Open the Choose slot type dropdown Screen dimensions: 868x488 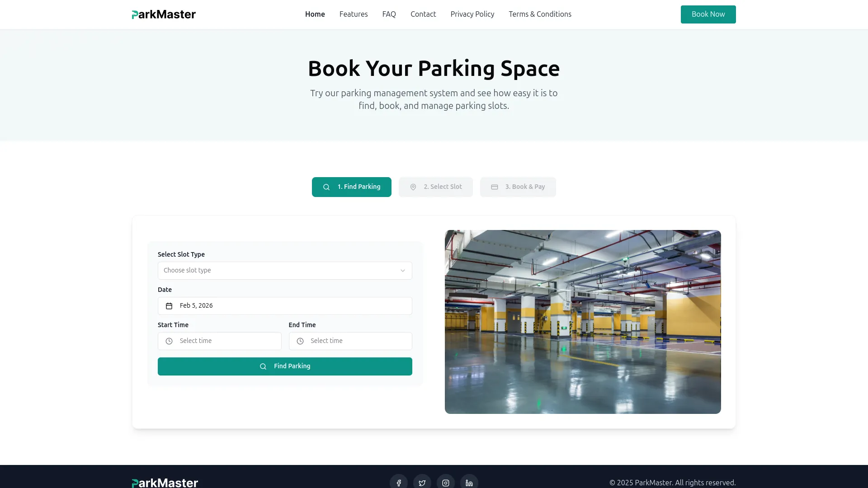pyautogui.click(x=285, y=270)
